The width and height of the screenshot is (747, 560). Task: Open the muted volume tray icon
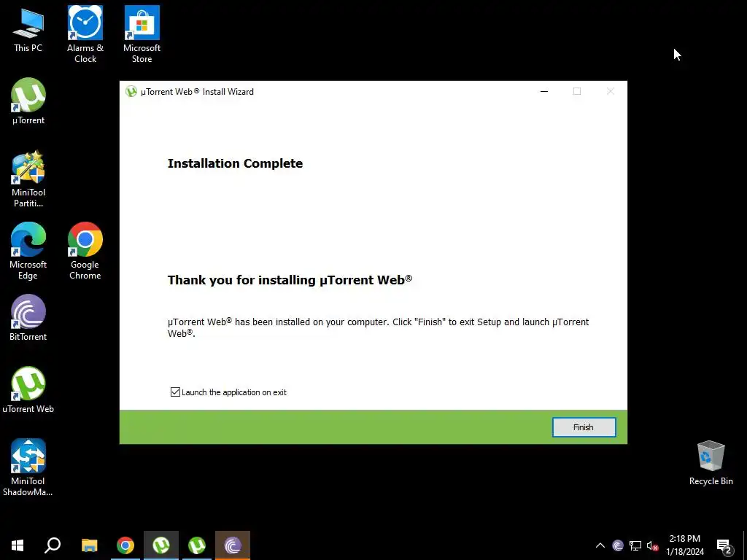[652, 545]
